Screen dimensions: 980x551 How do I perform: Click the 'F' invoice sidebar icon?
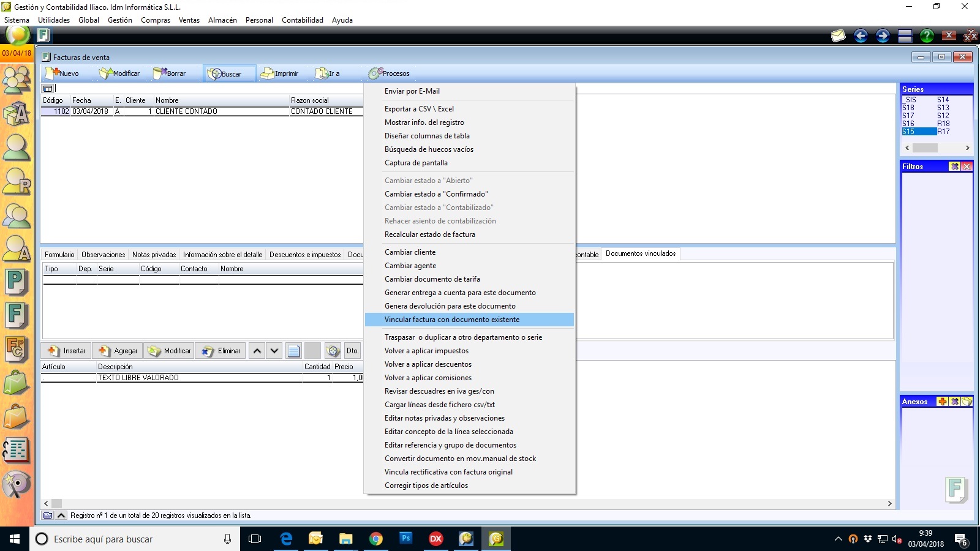(x=17, y=317)
